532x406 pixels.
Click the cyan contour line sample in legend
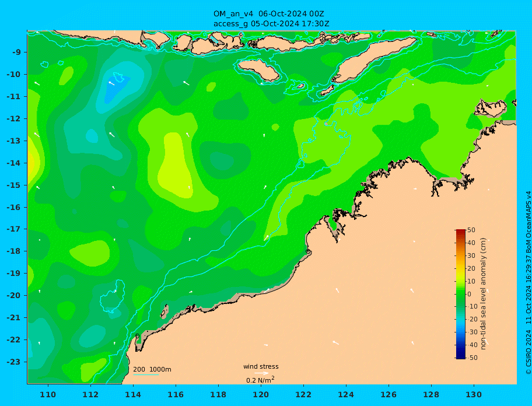146,374
